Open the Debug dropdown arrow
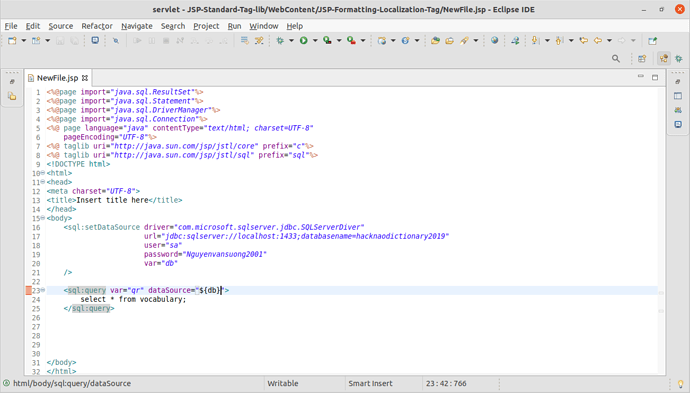The image size is (690, 393). [291, 40]
